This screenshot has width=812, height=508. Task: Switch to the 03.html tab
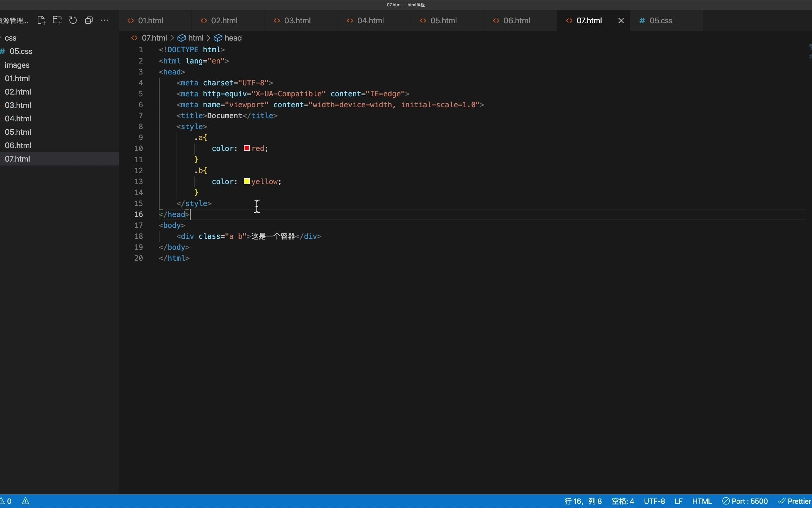coord(301,20)
